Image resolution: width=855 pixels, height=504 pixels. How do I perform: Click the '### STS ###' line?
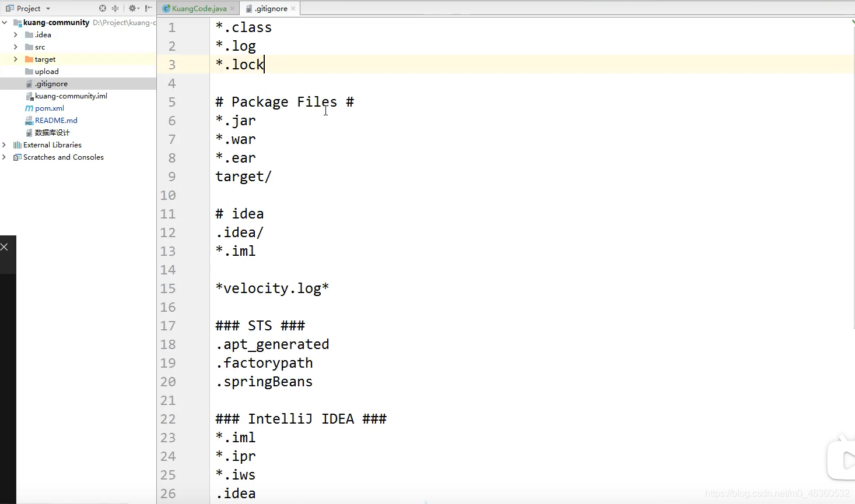(x=260, y=326)
